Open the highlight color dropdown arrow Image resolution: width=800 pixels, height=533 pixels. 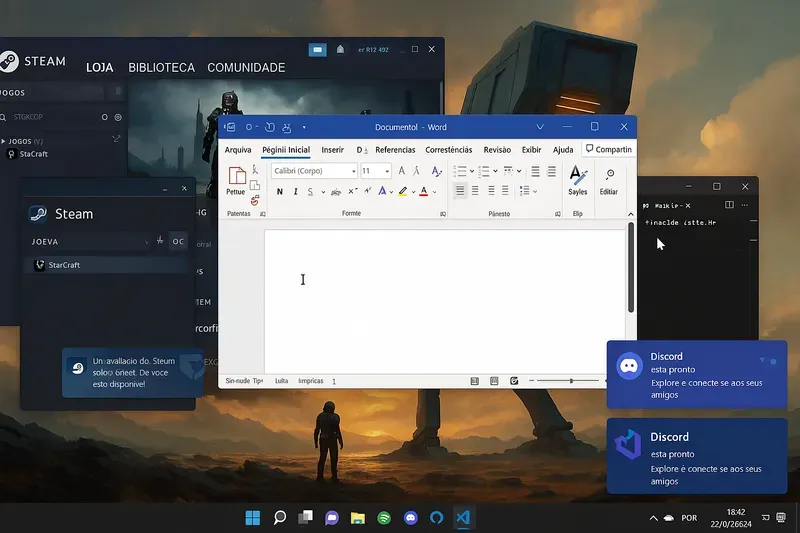click(413, 192)
